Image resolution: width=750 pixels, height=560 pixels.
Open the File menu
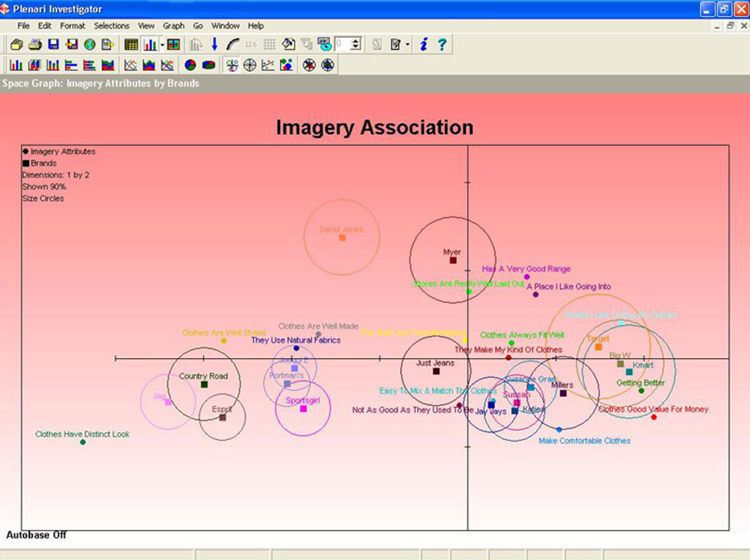(23, 26)
